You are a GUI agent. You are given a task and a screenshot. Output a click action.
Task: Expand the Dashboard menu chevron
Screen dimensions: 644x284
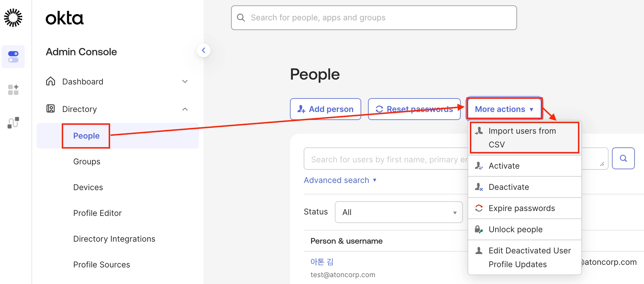coord(185,82)
